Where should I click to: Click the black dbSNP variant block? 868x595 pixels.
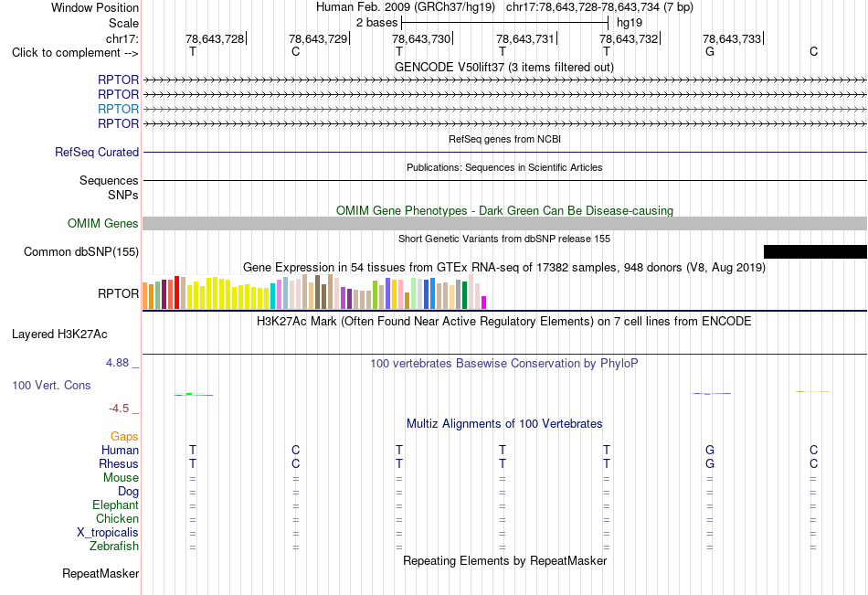815,251
